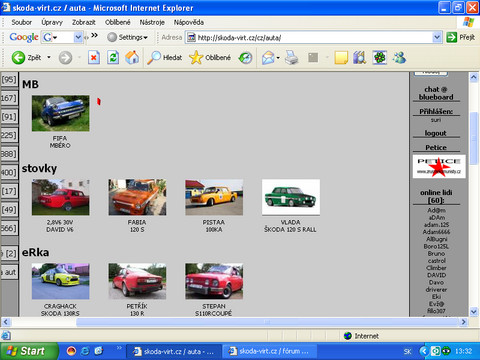Open the Zobrazit menu
480x360 pixels.
coord(84,22)
